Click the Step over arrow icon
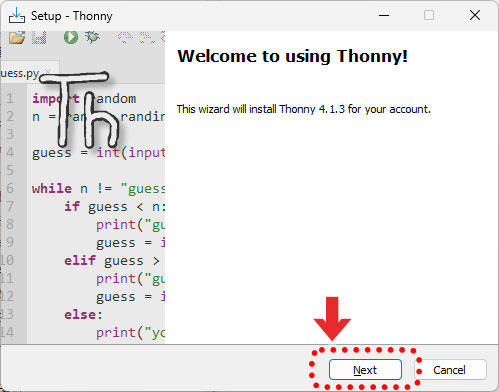 click(125, 37)
